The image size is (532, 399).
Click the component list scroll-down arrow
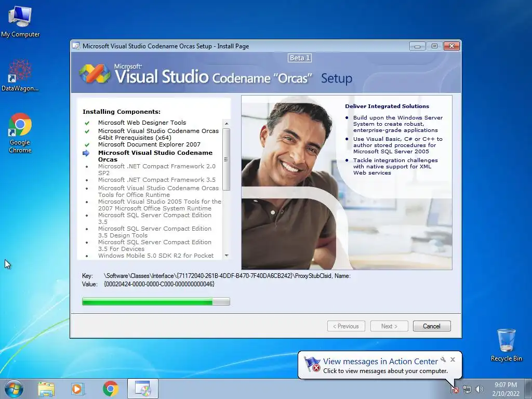click(227, 256)
